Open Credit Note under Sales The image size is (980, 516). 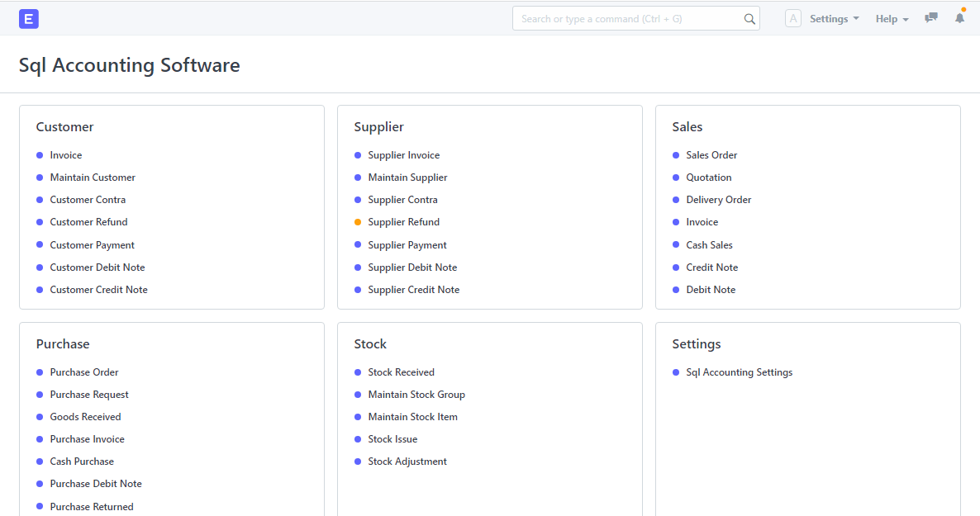point(712,267)
